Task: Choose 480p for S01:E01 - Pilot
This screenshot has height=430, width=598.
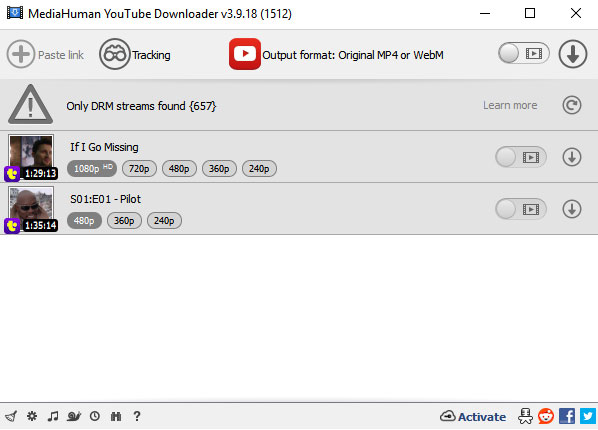Action: pyautogui.click(x=84, y=221)
